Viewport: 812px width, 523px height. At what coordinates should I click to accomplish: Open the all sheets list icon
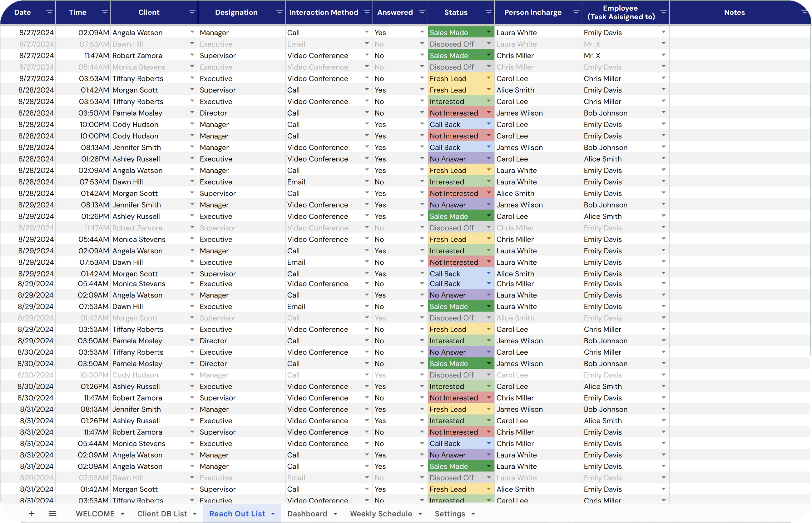click(52, 514)
